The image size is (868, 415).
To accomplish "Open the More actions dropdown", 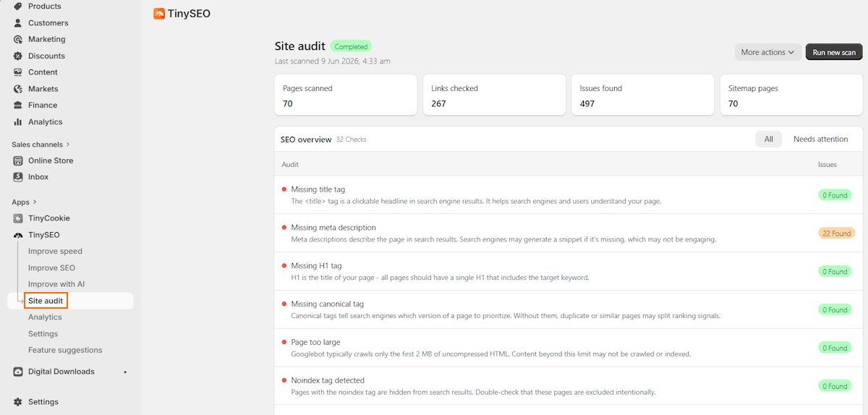I will click(768, 52).
